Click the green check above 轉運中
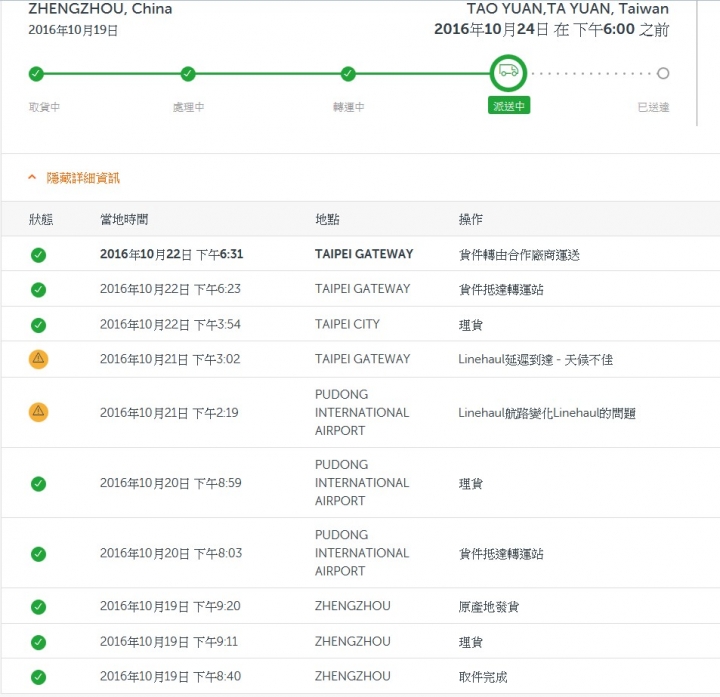Image resolution: width=720 pixels, height=697 pixels. [x=348, y=73]
